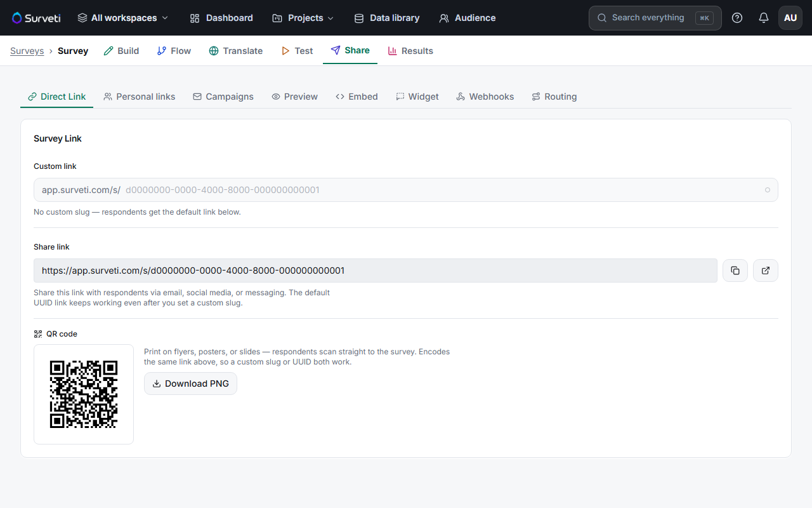Click the QR code heading icon
812x508 pixels.
click(38, 334)
